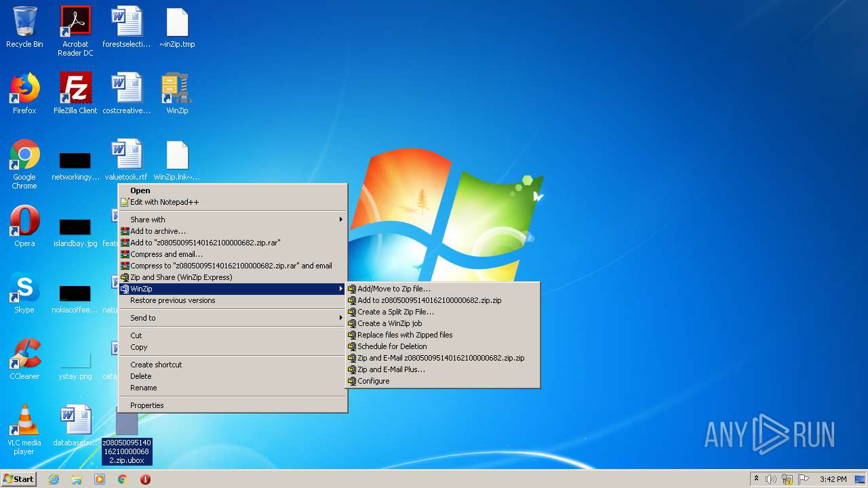Choose Rename from the context menu
The width and height of the screenshot is (868, 488).
pos(233,388)
